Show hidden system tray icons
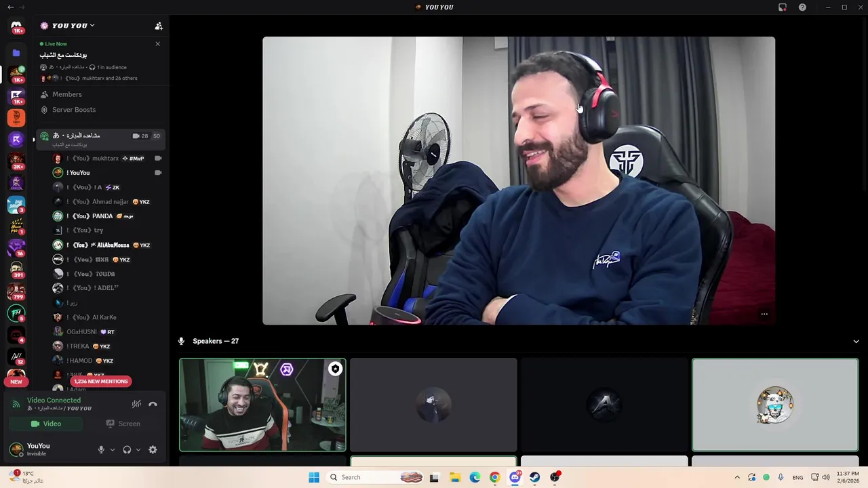The width and height of the screenshot is (868, 488). tap(737, 477)
